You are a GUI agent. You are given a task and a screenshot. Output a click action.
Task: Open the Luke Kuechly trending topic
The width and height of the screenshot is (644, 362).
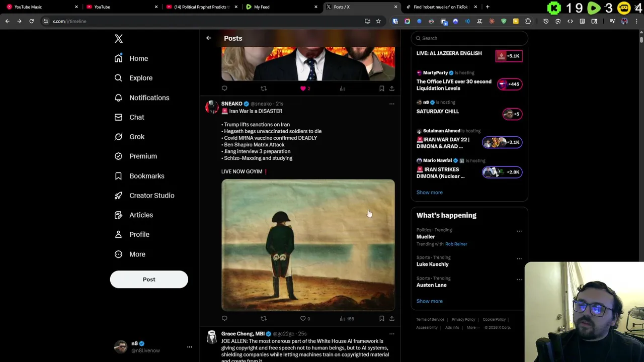click(x=432, y=264)
